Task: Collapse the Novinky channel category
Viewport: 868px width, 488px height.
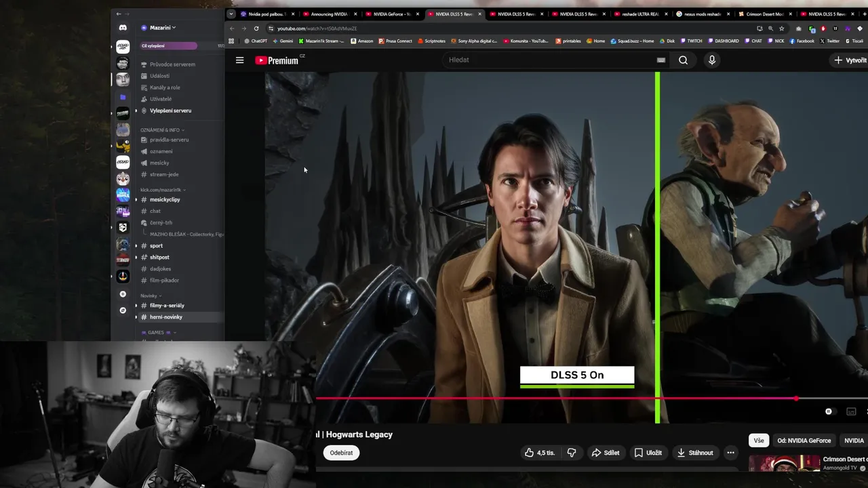Action: pos(151,296)
